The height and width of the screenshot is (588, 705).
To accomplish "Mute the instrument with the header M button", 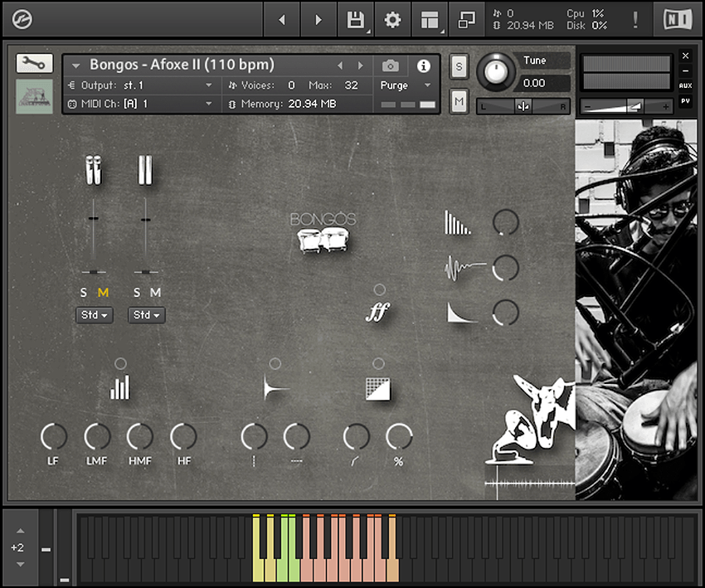I will pos(459,101).
